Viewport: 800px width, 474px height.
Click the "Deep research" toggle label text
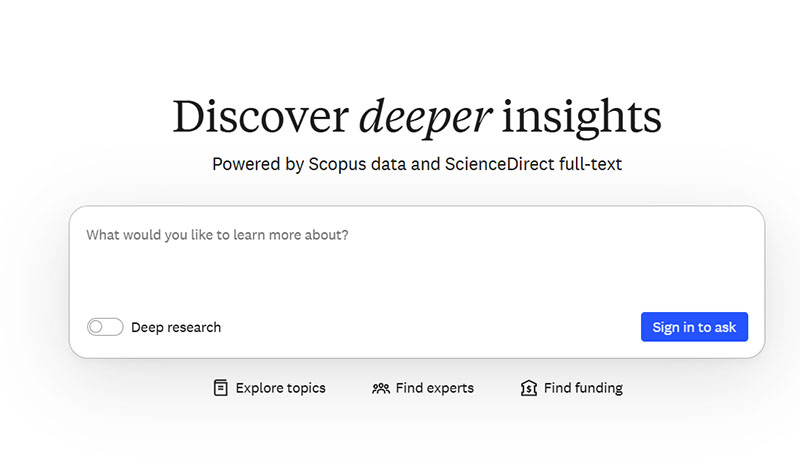176,327
